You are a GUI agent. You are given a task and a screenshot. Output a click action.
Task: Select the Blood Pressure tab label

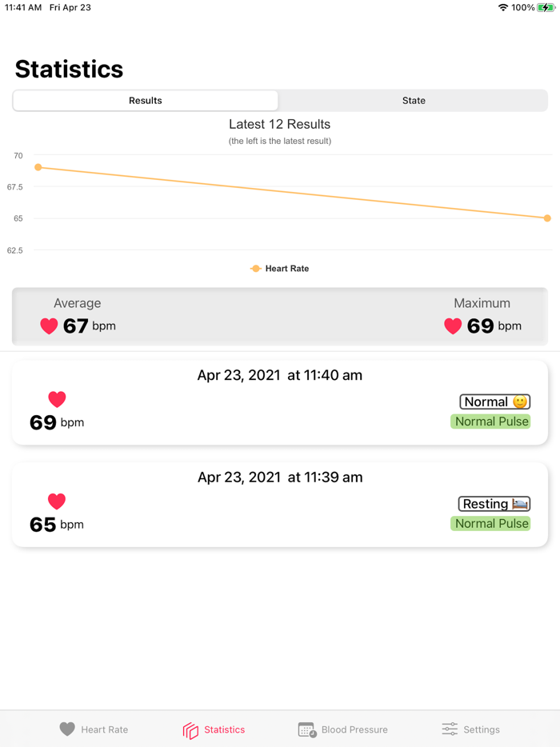(x=354, y=729)
